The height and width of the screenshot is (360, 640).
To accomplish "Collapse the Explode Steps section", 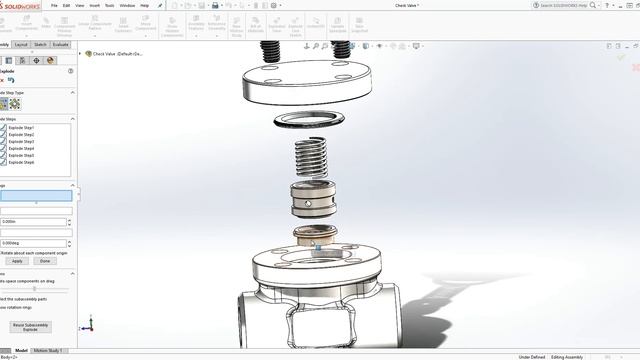I will click(73, 119).
